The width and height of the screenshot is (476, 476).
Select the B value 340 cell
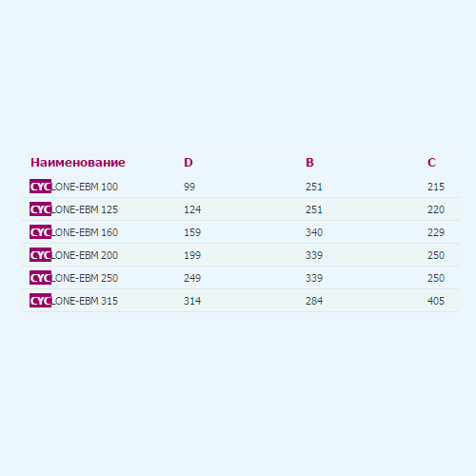[314, 232]
